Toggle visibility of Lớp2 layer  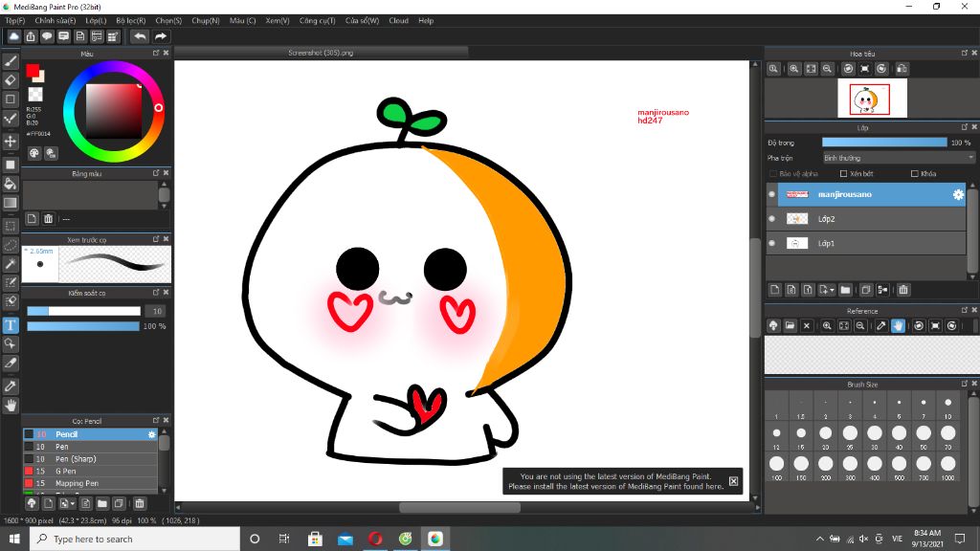point(772,219)
